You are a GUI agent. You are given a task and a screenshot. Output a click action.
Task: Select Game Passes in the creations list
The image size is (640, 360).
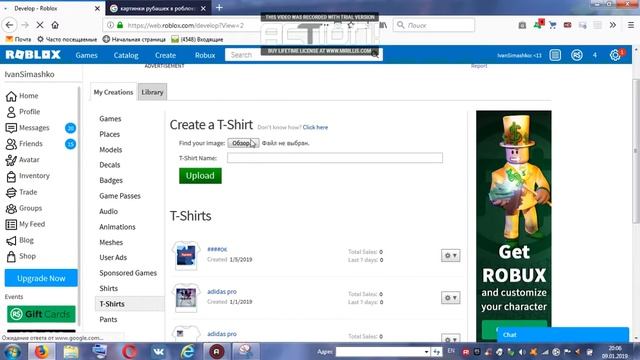tap(120, 196)
